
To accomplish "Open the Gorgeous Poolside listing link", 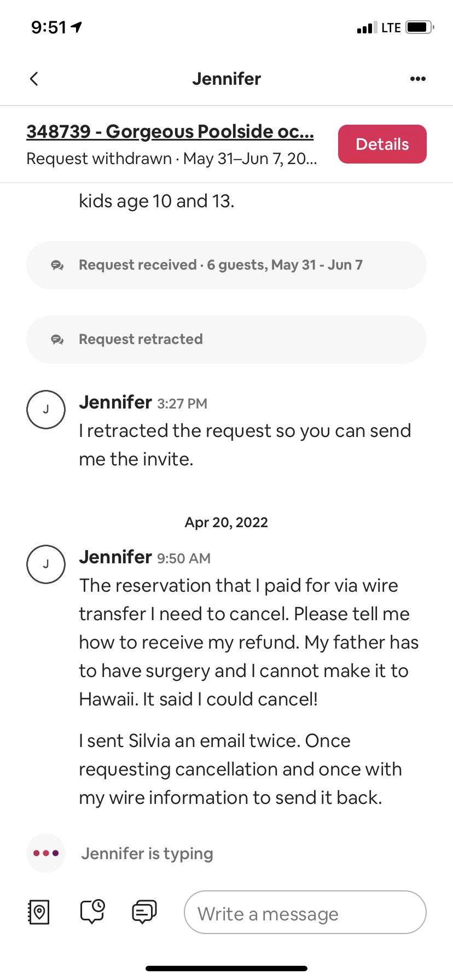I will pyautogui.click(x=170, y=132).
